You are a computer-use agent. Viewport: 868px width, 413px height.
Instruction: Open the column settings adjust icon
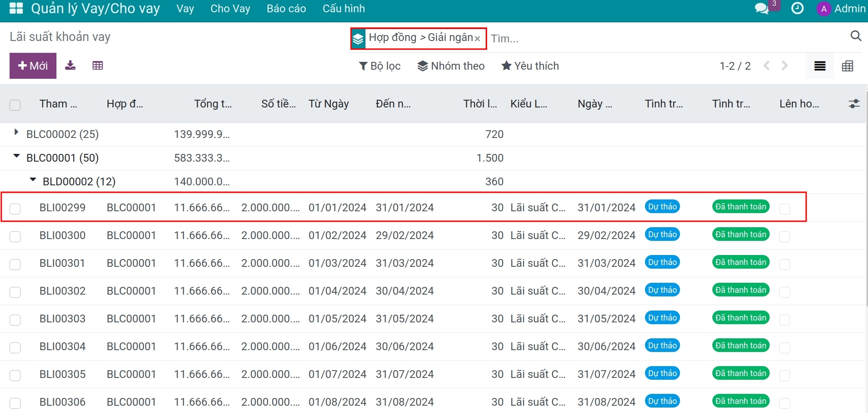pyautogui.click(x=854, y=104)
